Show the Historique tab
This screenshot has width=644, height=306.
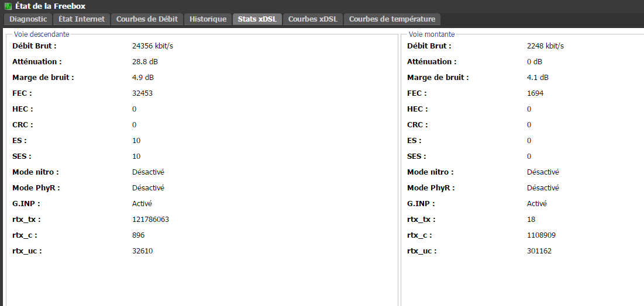208,19
